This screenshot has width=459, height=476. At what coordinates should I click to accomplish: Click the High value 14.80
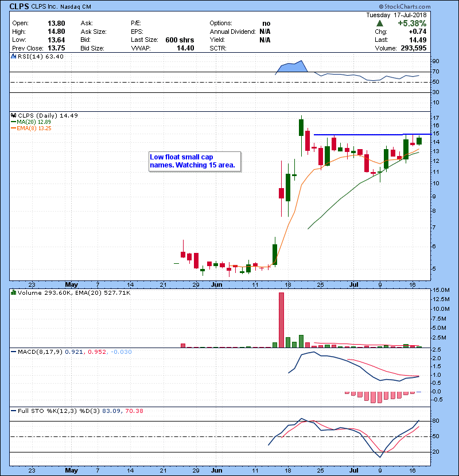(56, 32)
